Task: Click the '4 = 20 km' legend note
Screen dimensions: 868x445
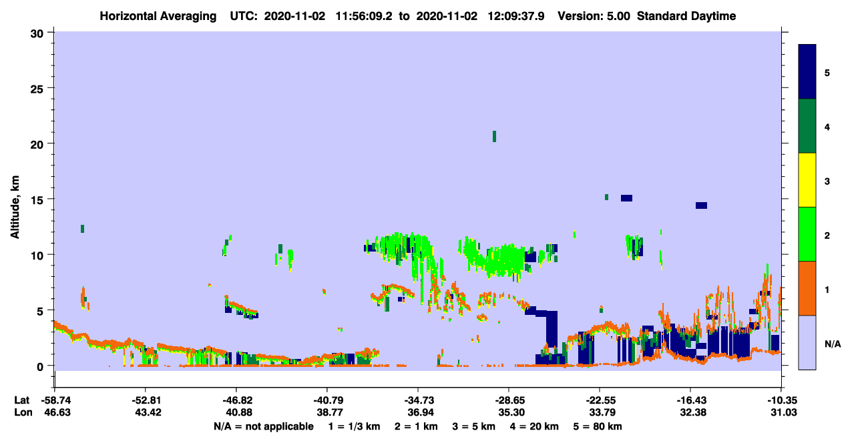Action: click(535, 427)
